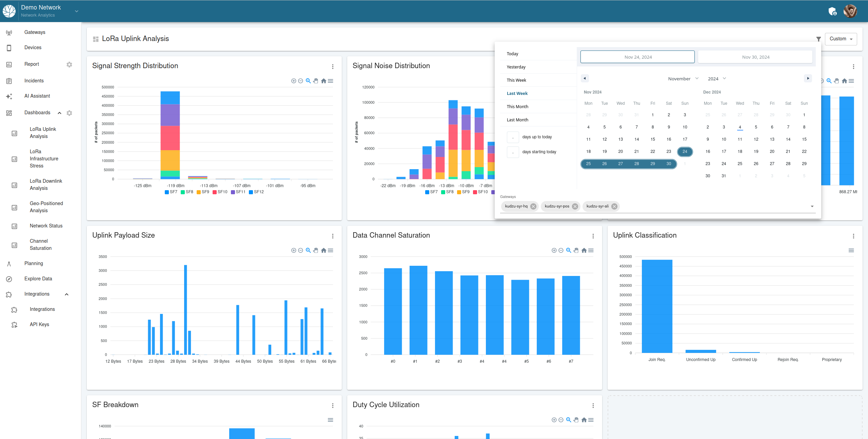The image size is (868, 439).
Task: Open LoRa Downlink Analysis dashboard
Action: coord(46,184)
